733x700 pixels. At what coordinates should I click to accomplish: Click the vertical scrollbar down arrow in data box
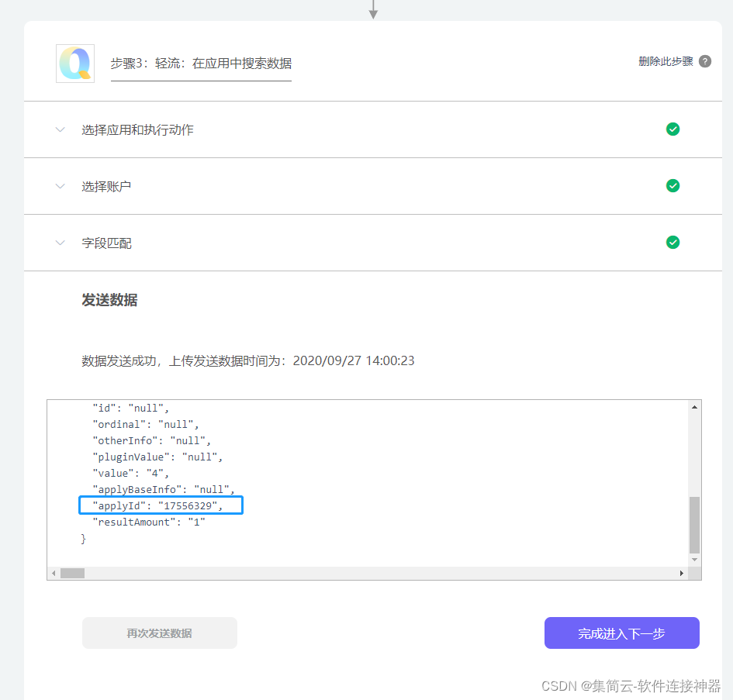point(694,560)
